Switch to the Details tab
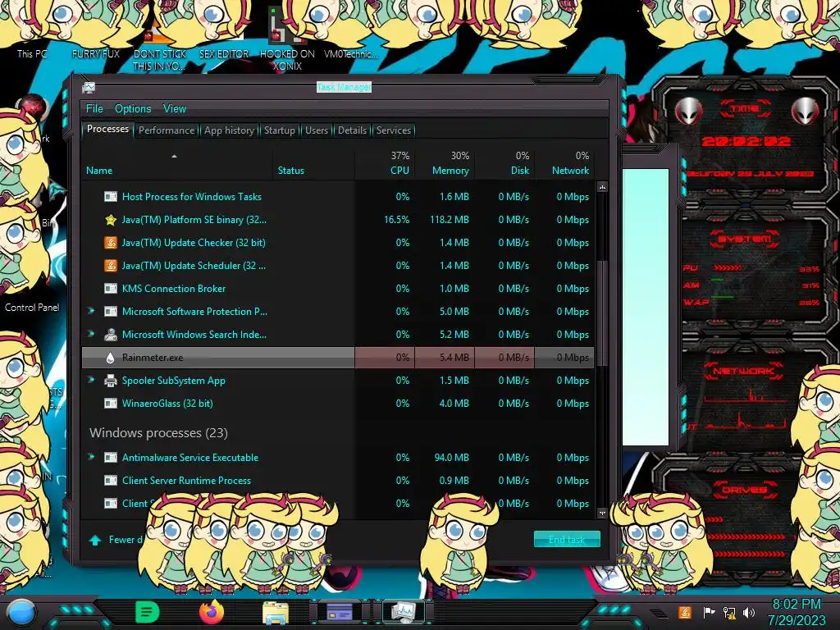The height and width of the screenshot is (630, 840). 352,130
